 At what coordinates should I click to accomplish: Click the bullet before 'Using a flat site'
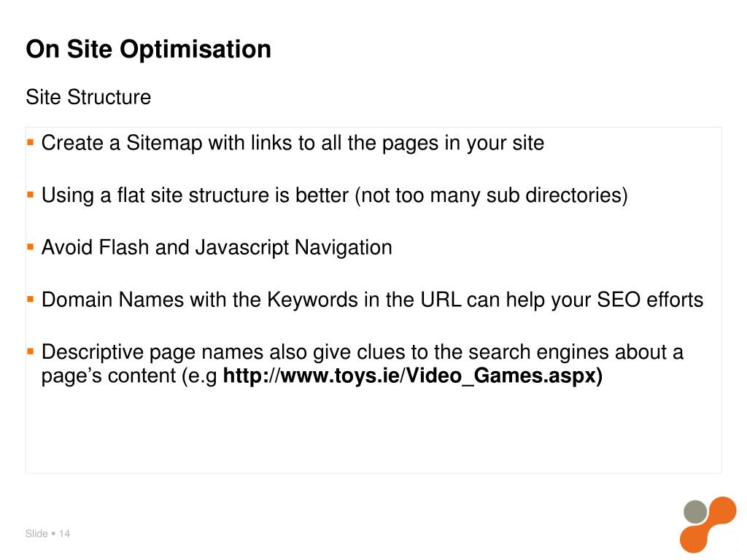click(31, 195)
